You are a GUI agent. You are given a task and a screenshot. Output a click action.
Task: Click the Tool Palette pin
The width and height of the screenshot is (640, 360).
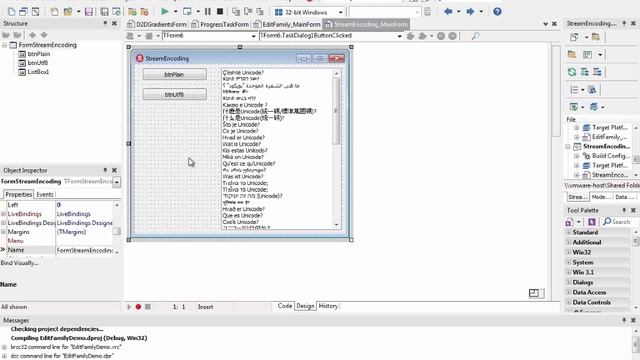pyautogui.click(x=624, y=210)
